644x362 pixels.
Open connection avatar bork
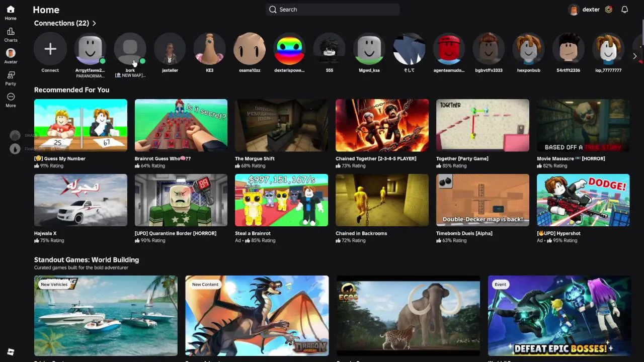[130, 49]
